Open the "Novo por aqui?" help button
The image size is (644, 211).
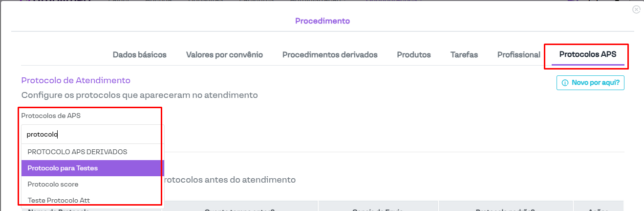[590, 83]
